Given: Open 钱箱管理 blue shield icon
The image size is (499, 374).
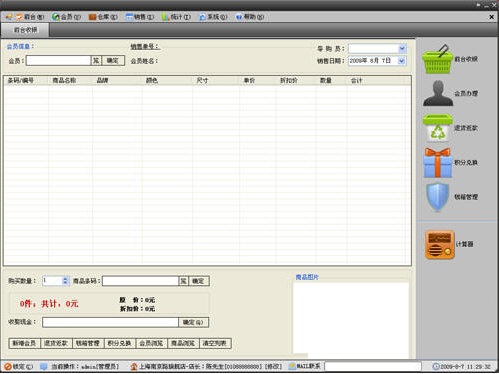Looking at the screenshot, I should coord(438,197).
